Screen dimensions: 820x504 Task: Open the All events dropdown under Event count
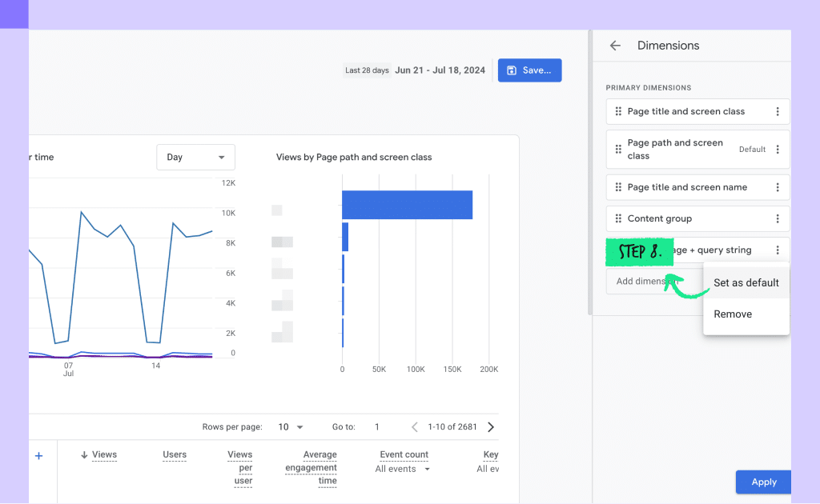[403, 469]
